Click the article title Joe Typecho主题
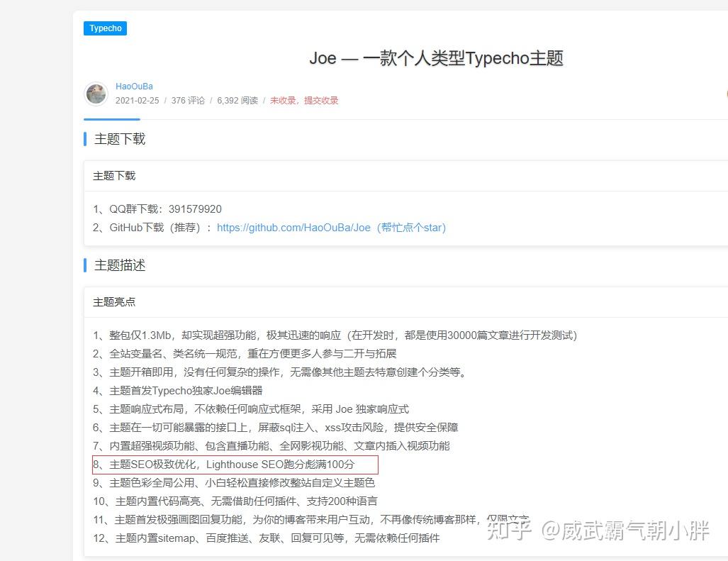This screenshot has height=561, width=728. coord(437,59)
